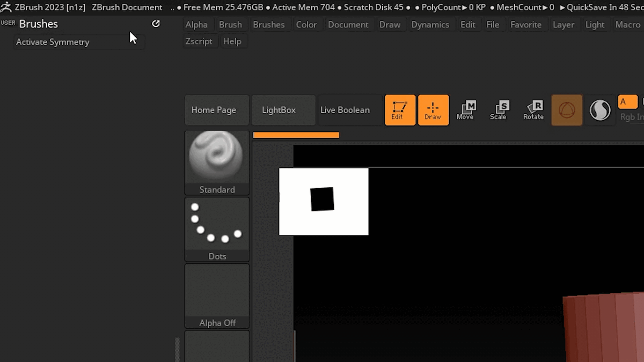Open the Standard brush thumbnail
Screen dimensions: 644x362
click(217, 162)
